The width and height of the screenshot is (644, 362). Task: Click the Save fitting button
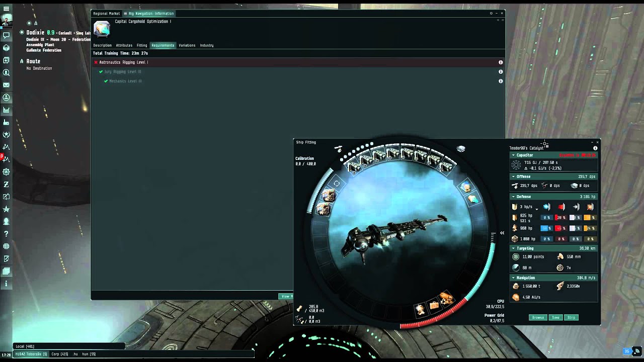click(555, 317)
